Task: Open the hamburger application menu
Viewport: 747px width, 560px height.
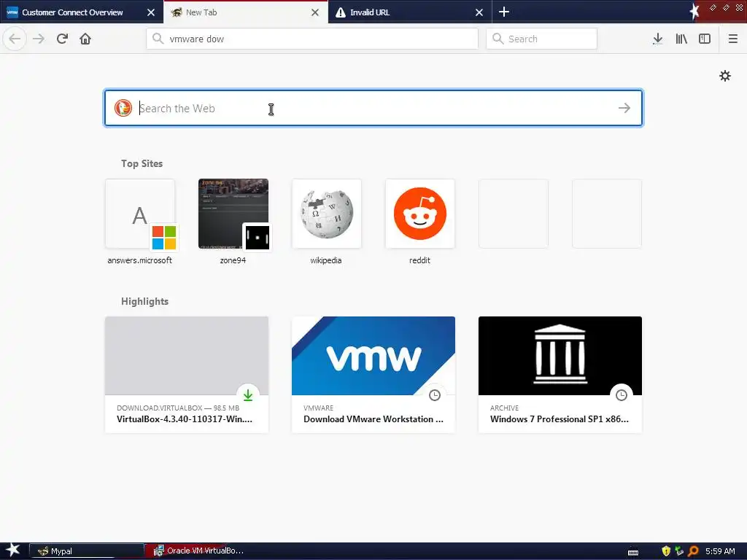Action: [732, 39]
